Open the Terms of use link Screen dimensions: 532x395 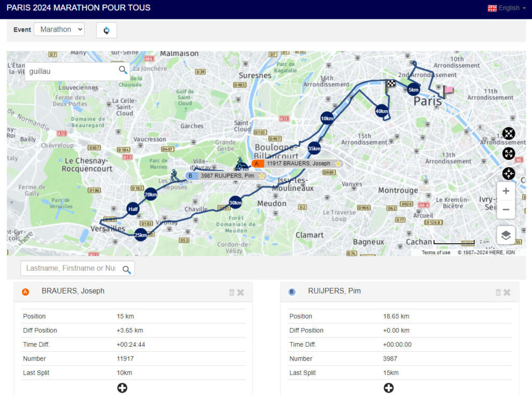tap(436, 253)
